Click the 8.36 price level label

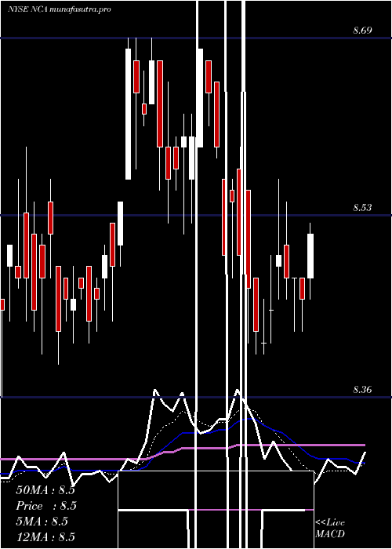[x=362, y=389]
